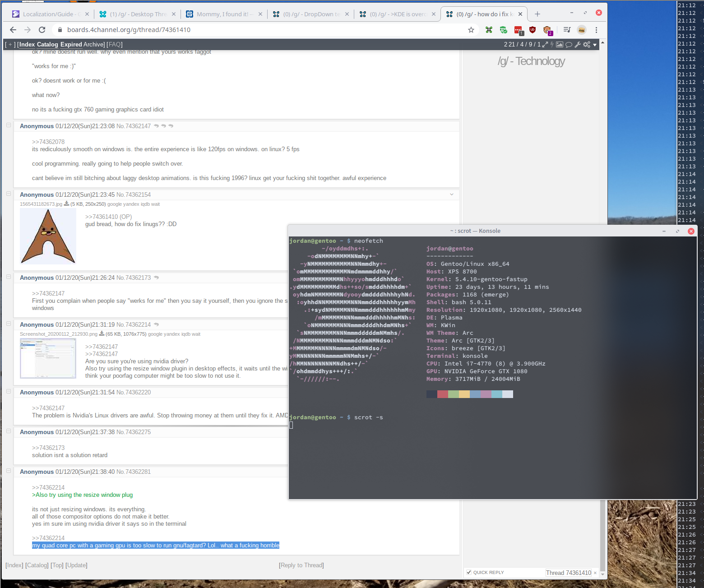Hide the post No.74362275
This screenshot has width=704, height=588.
tap(9, 431)
